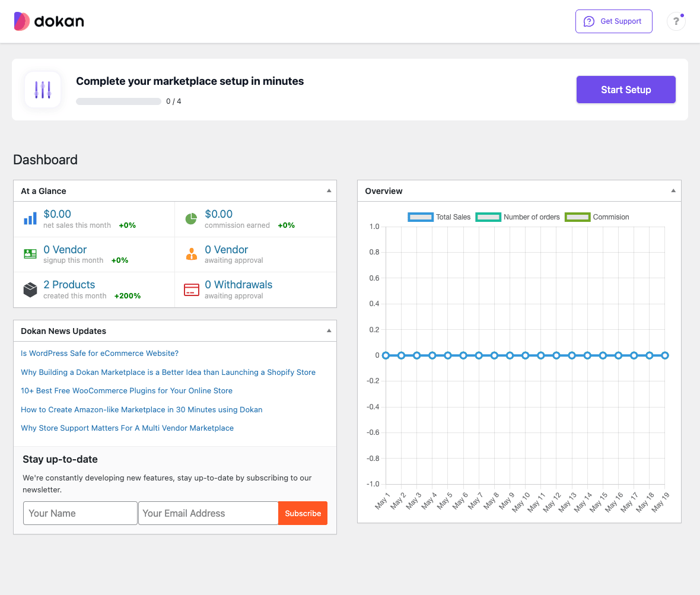The width and height of the screenshot is (700, 595).
Task: Open the help question mark icon
Action: [x=676, y=21]
